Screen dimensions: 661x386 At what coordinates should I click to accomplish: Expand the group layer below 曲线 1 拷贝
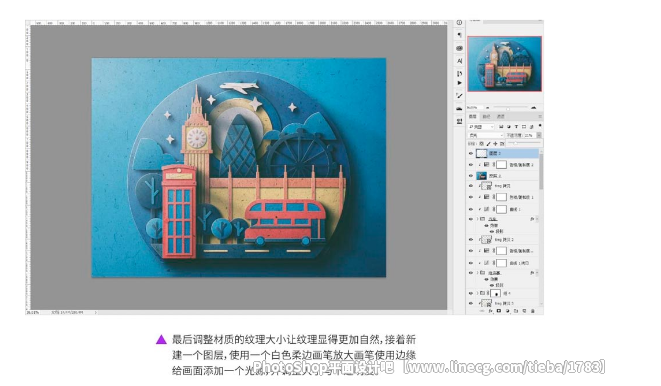point(478,273)
